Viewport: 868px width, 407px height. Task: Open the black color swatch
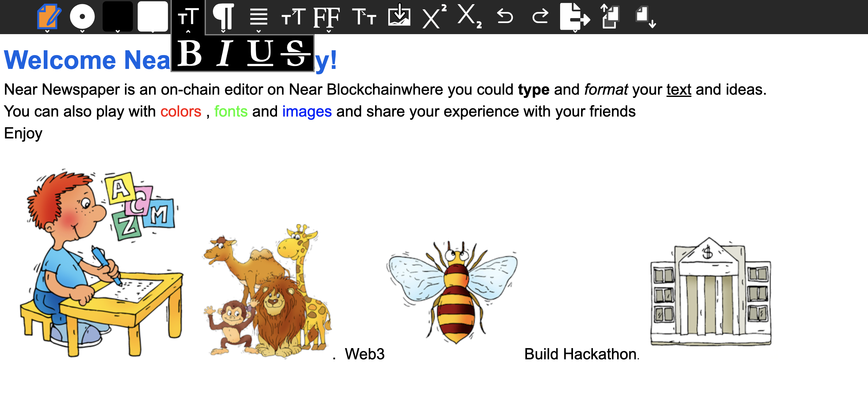(x=118, y=17)
